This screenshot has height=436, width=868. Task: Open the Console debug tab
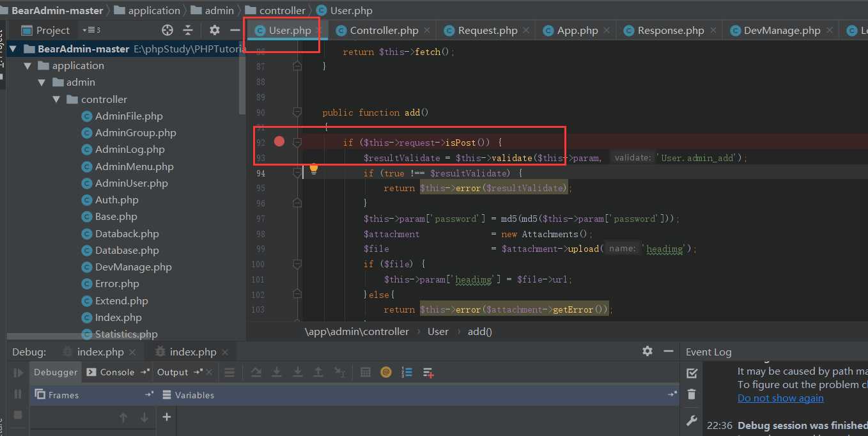117,372
